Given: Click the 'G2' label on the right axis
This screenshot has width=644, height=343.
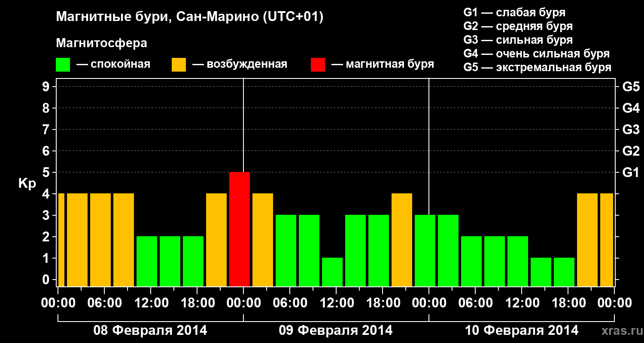Looking at the screenshot, I should click(631, 151).
